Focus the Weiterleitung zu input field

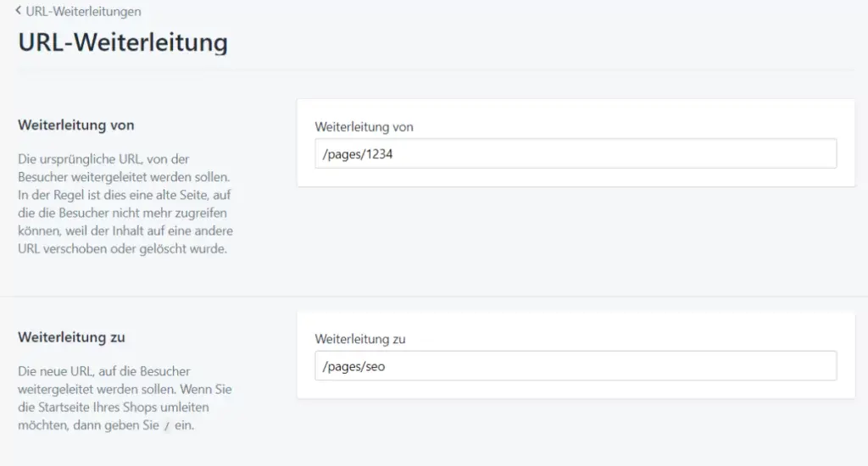click(575, 366)
